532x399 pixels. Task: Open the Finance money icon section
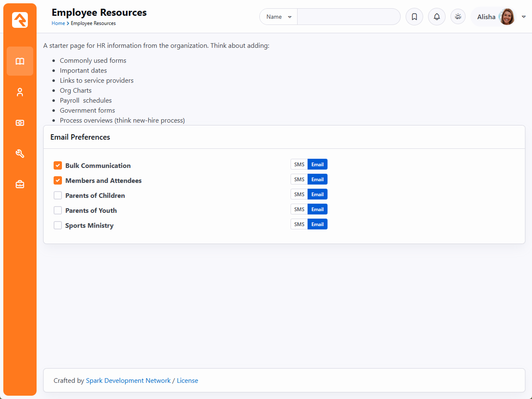click(20, 123)
